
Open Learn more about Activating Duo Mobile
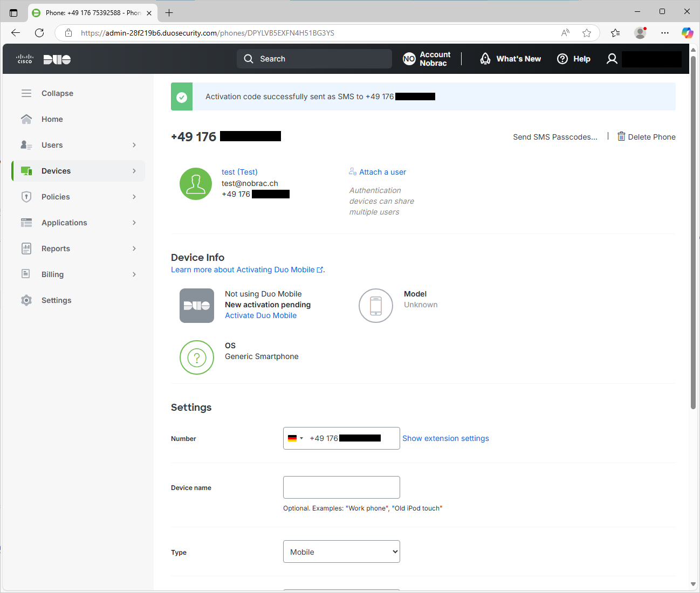point(247,270)
